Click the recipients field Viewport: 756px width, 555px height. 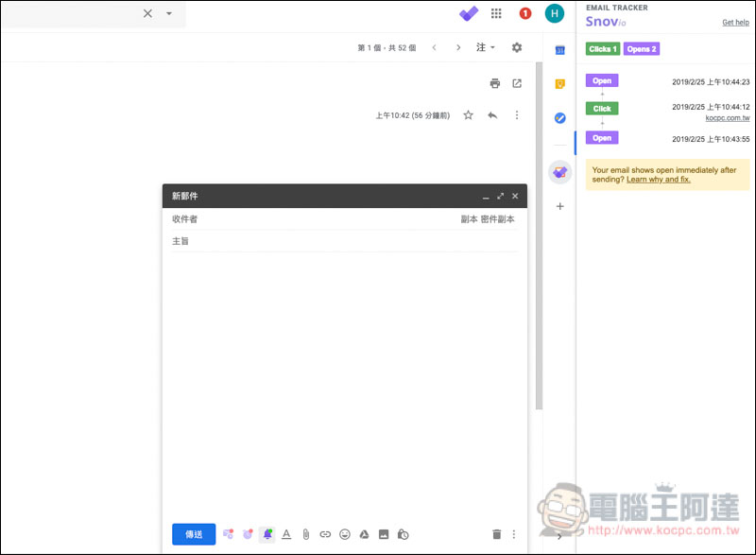click(314, 219)
